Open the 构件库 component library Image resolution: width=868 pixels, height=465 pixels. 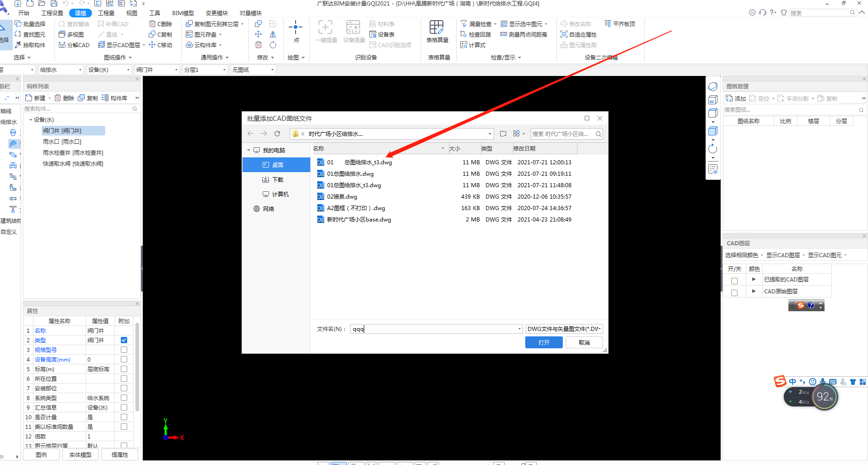pyautogui.click(x=114, y=98)
